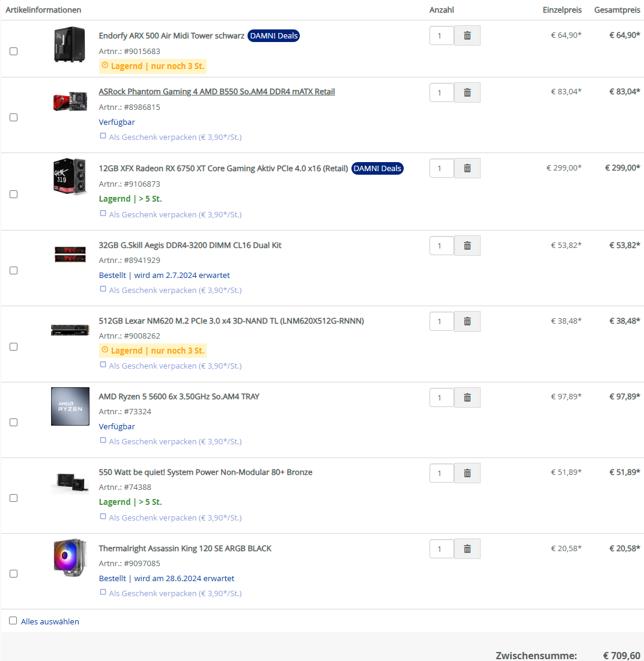Click Gesamtpreis € 299,00 value
The width and height of the screenshot is (644, 661).
[x=622, y=168]
